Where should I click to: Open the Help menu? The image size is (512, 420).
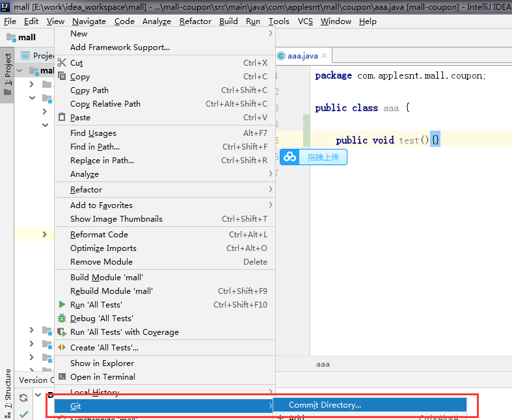click(368, 21)
